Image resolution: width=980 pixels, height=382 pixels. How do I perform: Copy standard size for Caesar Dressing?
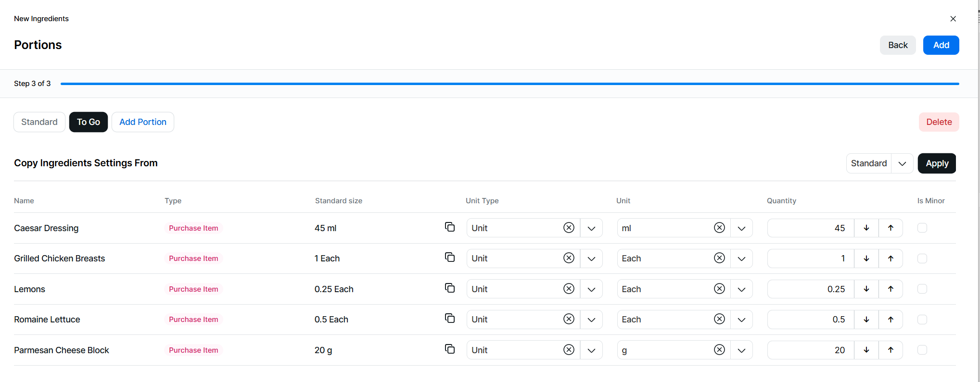click(x=450, y=227)
